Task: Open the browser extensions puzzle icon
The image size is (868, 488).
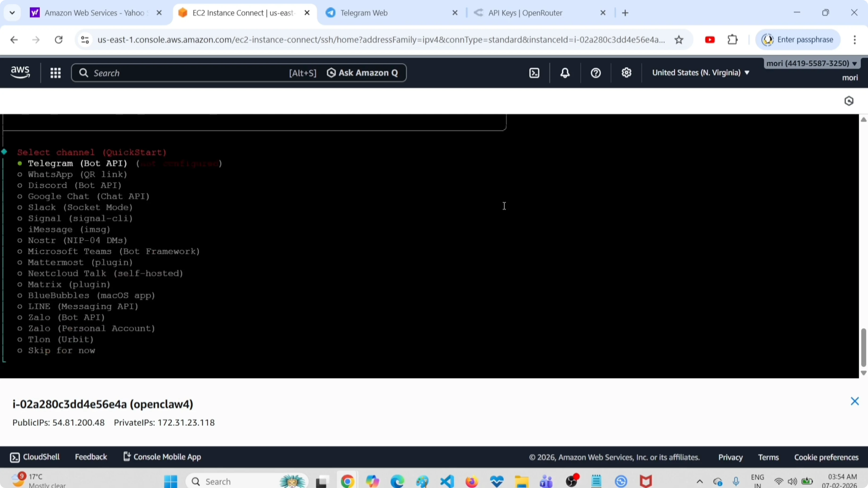Action: pyautogui.click(x=733, y=40)
